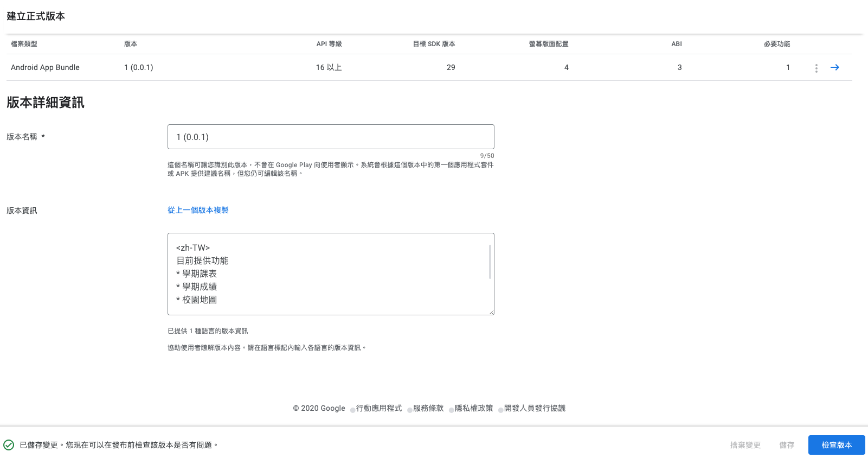Click 從上一個版本複製 link

coord(198,210)
